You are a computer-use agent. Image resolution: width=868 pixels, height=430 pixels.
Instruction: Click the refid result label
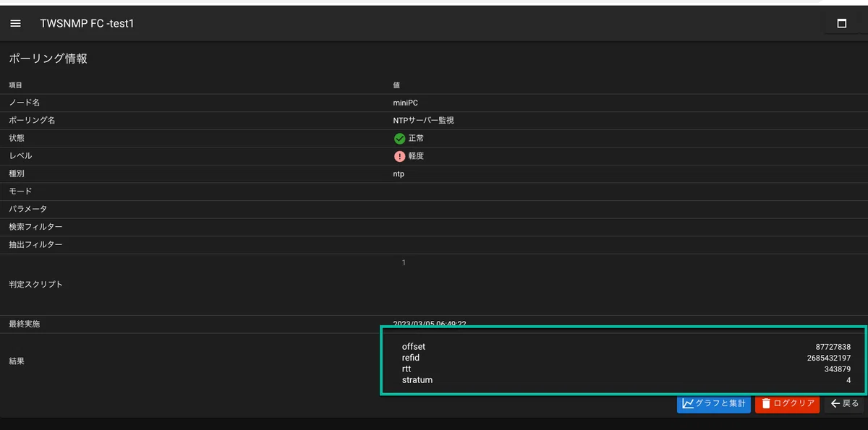click(411, 358)
